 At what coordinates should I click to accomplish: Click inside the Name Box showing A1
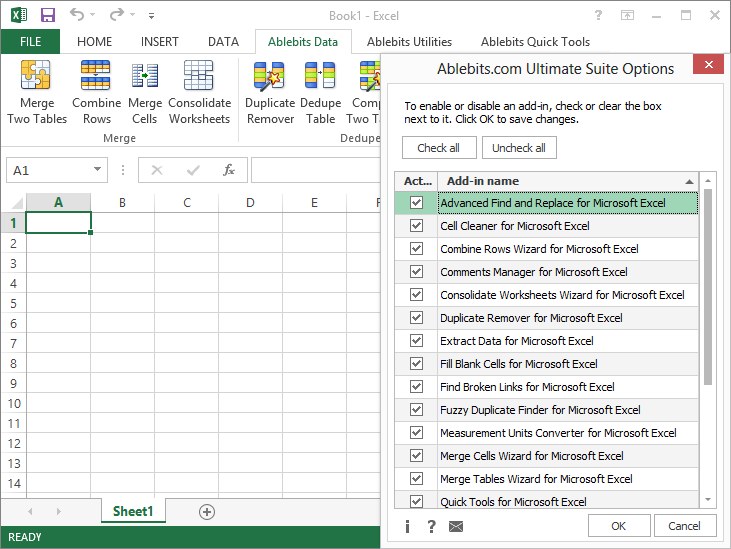(49, 170)
